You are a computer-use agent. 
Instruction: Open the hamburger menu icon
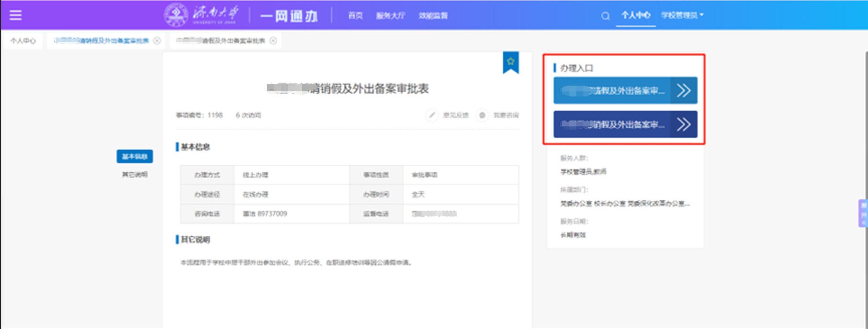point(15,15)
